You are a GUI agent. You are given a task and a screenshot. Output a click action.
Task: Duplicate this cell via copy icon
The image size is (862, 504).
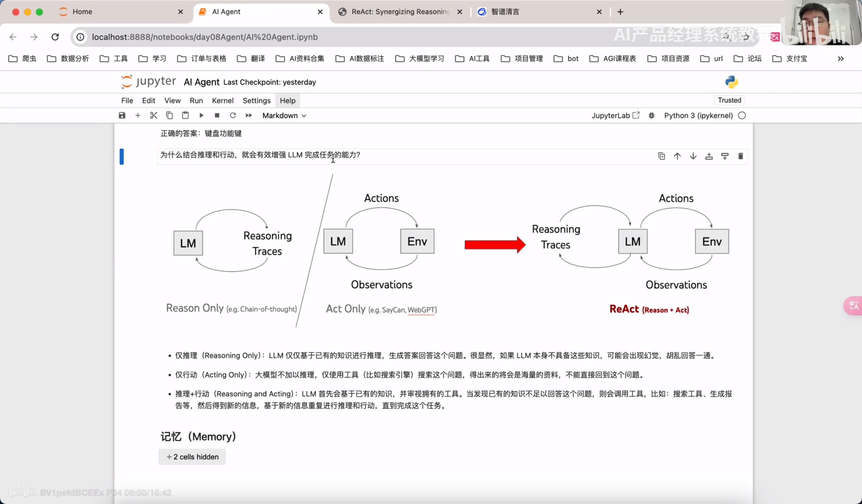(661, 156)
